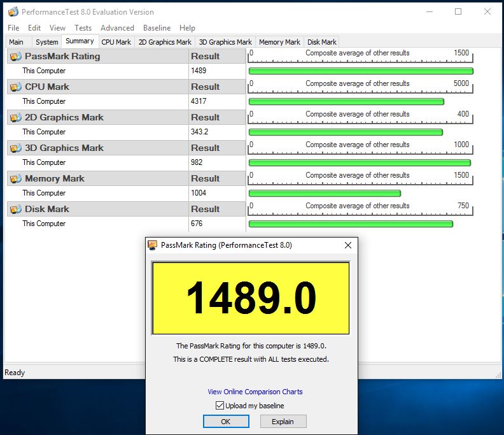504x435 pixels.
Task: Select the Summary tab
Action: pyautogui.click(x=80, y=41)
